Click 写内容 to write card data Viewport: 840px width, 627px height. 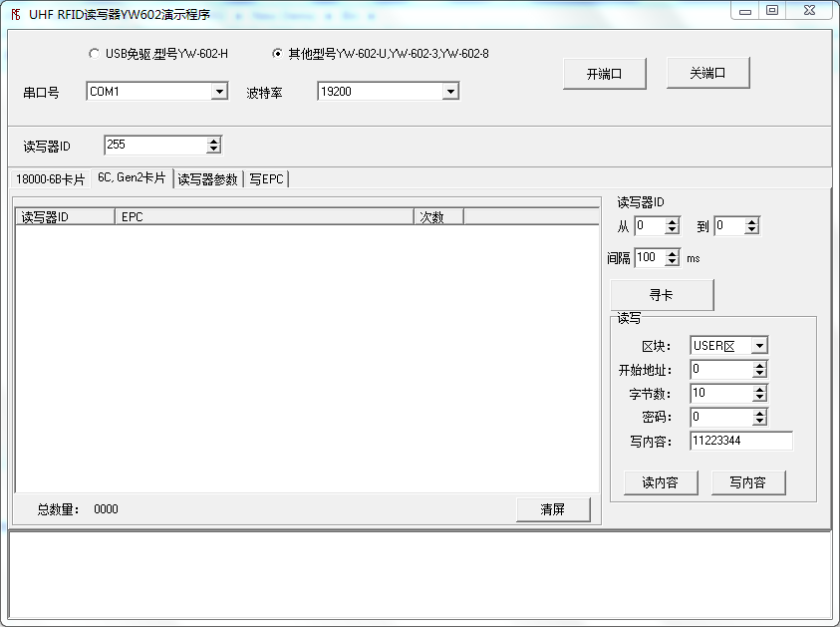pos(748,481)
